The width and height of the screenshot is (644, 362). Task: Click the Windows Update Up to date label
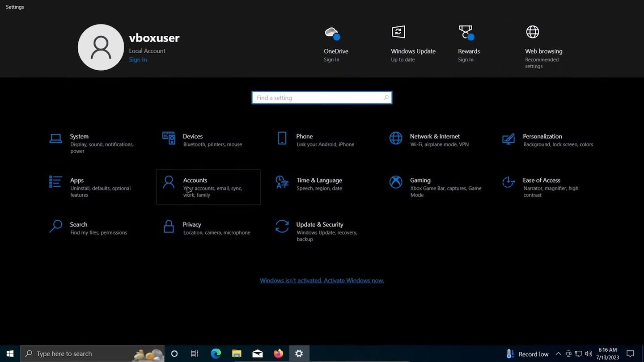pyautogui.click(x=403, y=59)
